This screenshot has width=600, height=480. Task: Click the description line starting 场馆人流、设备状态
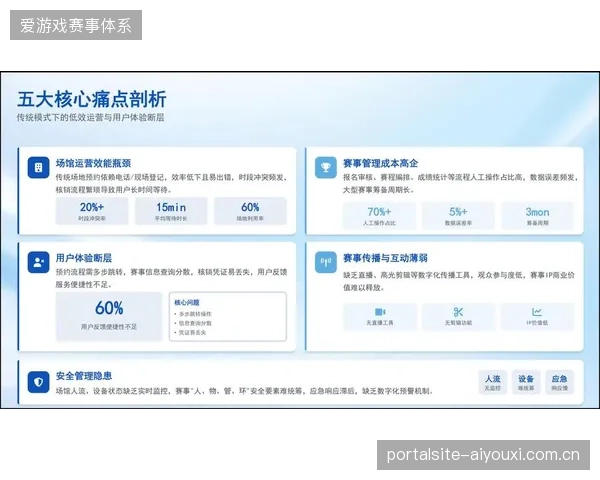point(245,391)
